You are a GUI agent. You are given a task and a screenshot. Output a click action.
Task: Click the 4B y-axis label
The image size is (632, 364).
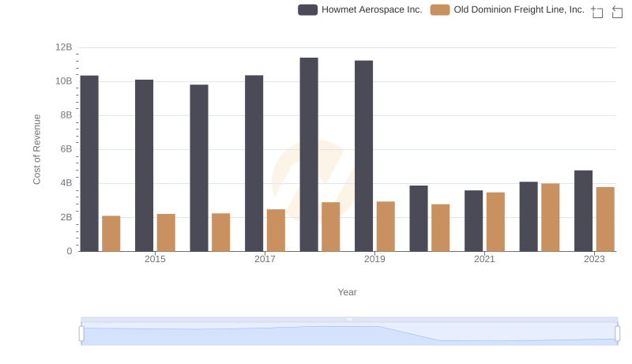66,183
